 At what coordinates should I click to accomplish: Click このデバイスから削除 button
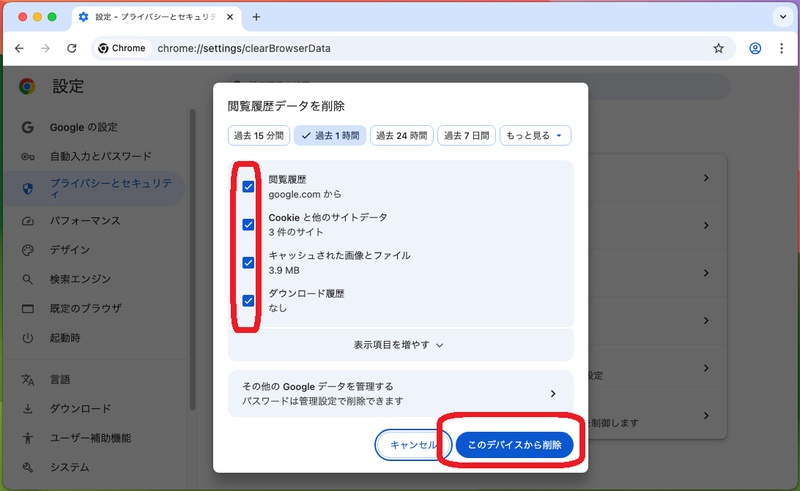pyautogui.click(x=514, y=445)
